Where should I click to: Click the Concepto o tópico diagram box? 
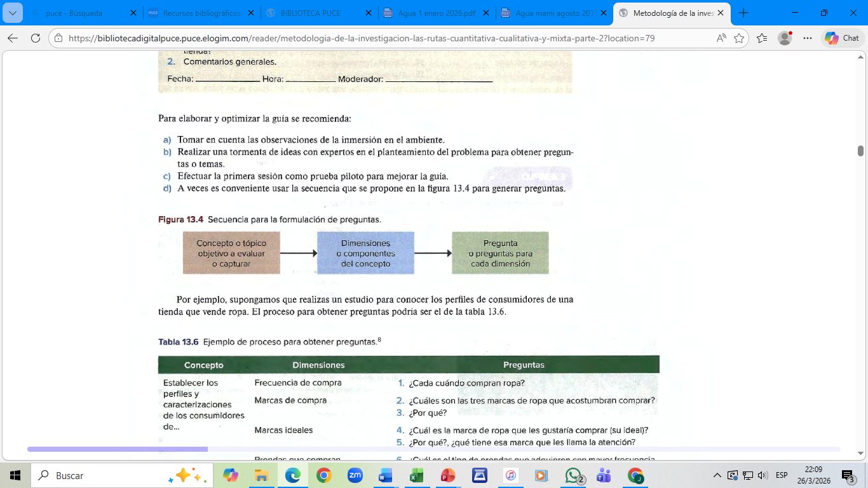[x=231, y=253]
